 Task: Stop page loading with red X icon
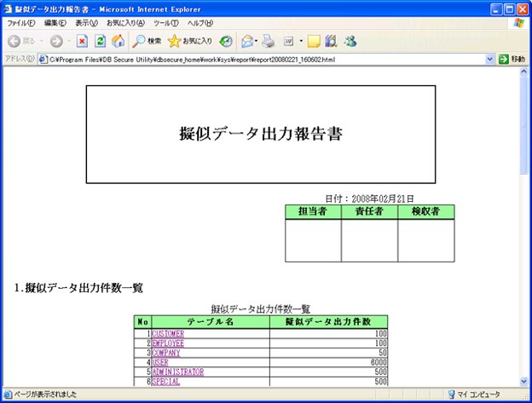pos(82,42)
